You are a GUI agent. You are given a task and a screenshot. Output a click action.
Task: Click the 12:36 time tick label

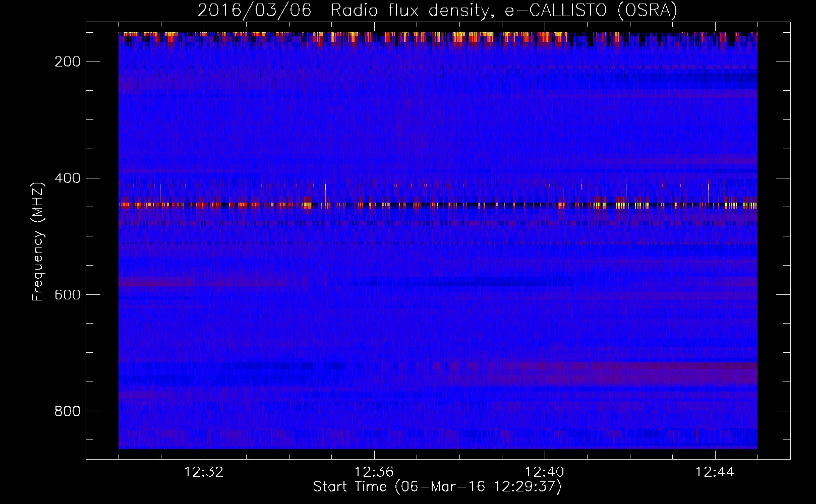(x=374, y=472)
